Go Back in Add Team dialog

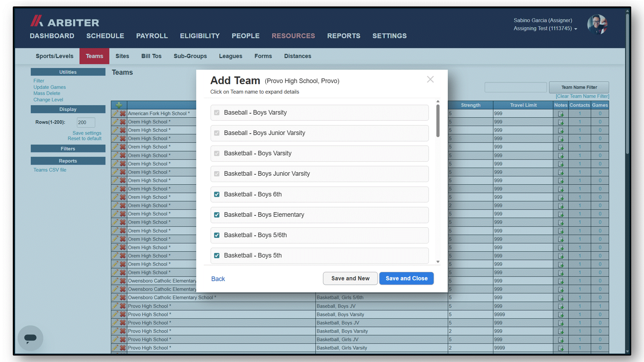tap(218, 279)
